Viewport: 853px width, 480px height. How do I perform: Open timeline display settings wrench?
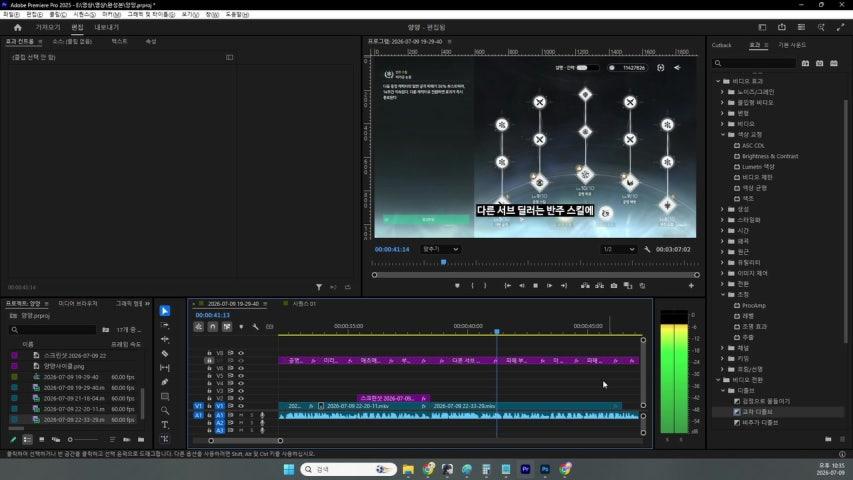(255, 327)
